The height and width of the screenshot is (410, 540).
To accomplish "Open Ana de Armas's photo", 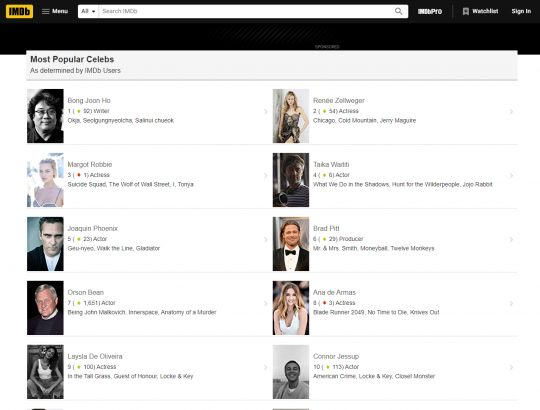I will coord(291,308).
